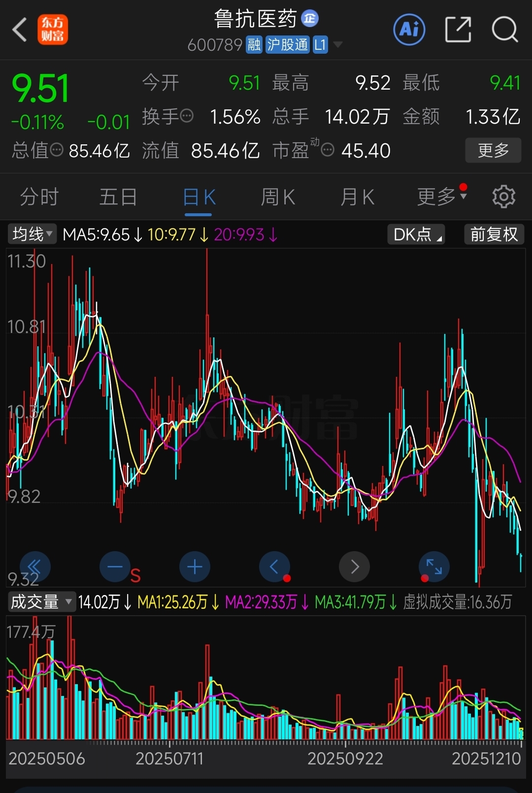Open the 更多 chart period dropdown

coord(442,197)
